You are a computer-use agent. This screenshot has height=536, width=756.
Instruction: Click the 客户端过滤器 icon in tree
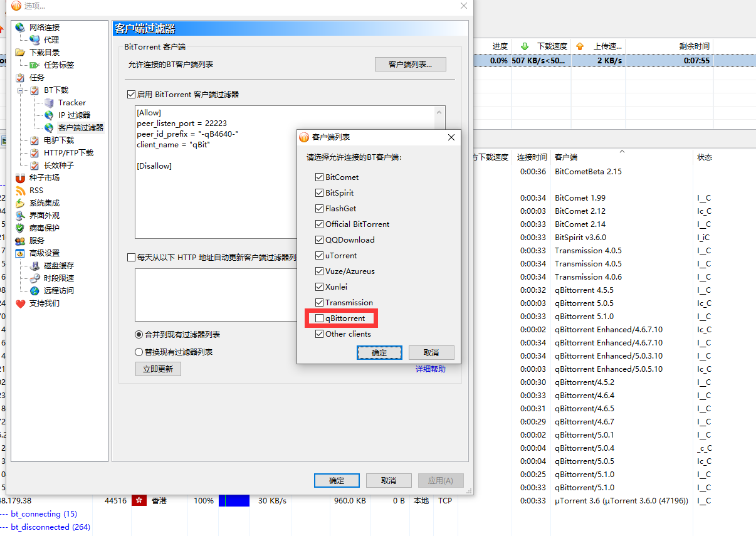click(49, 128)
